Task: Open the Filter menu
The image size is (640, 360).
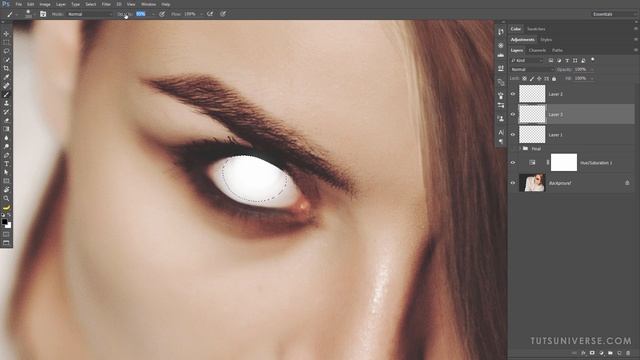Action: click(x=106, y=4)
